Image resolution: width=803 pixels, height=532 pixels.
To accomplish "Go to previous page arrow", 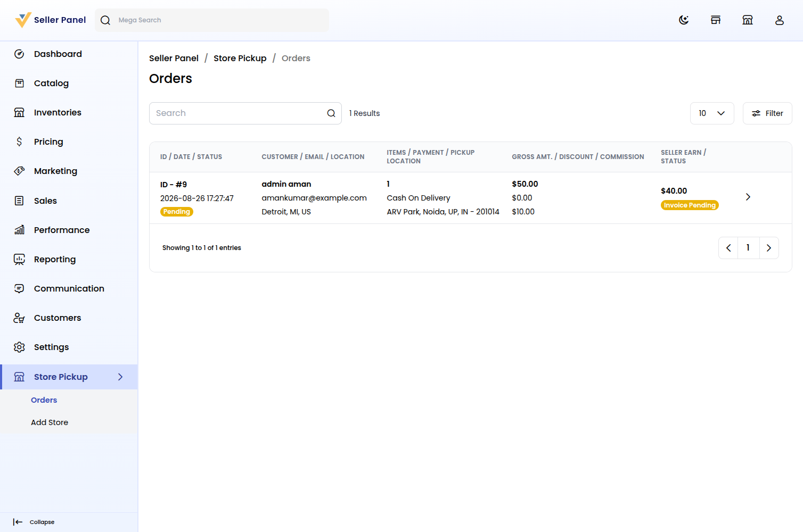I will click(728, 248).
